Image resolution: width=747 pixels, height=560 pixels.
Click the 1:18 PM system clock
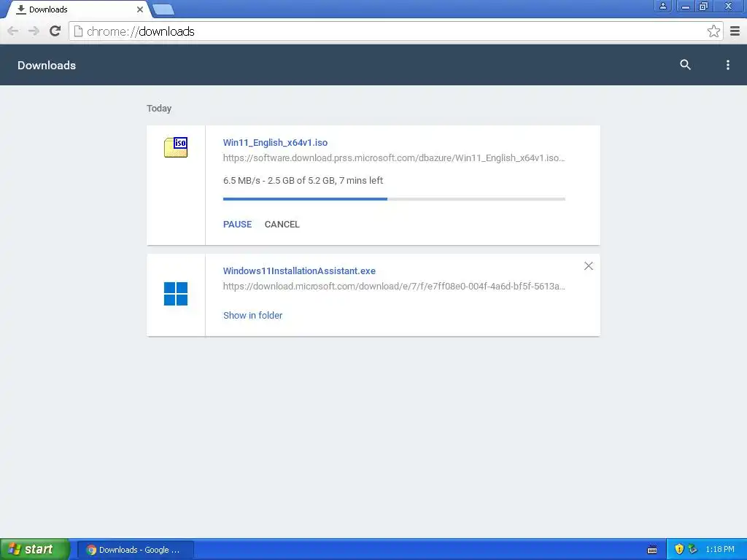point(720,550)
